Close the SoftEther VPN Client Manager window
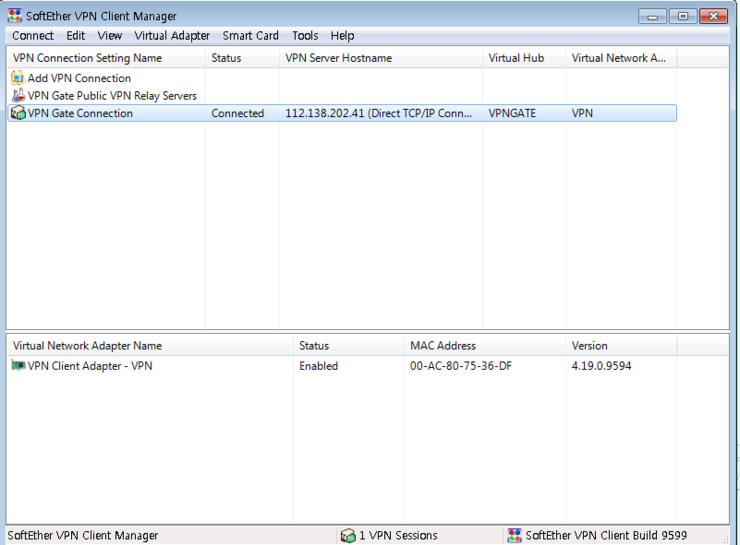740x545 pixels. point(713,17)
